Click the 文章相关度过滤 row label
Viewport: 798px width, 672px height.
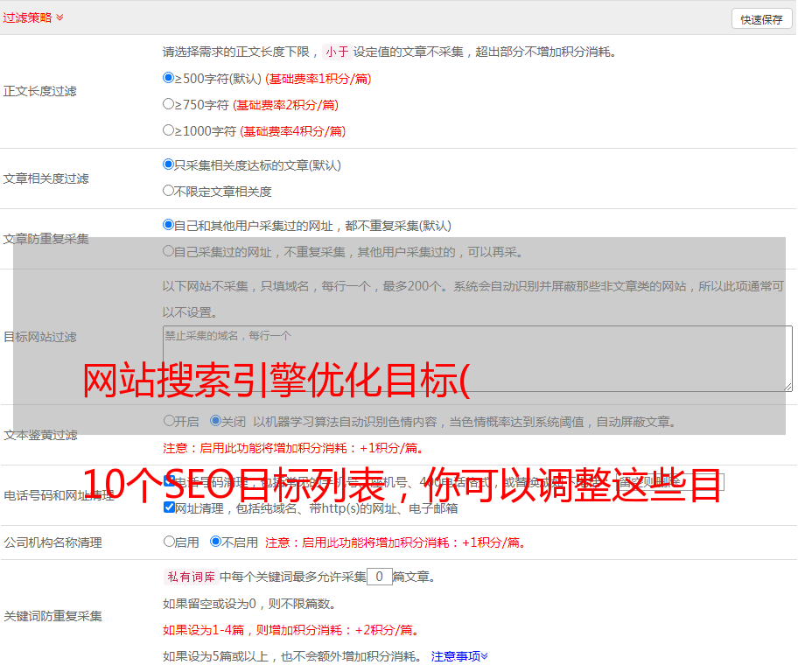(45, 178)
